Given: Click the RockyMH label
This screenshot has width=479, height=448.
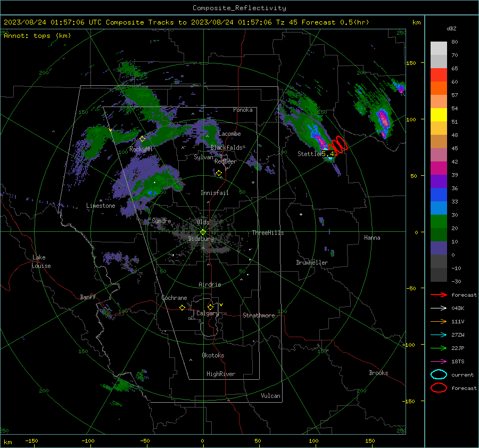Looking at the screenshot, I should [141, 149].
